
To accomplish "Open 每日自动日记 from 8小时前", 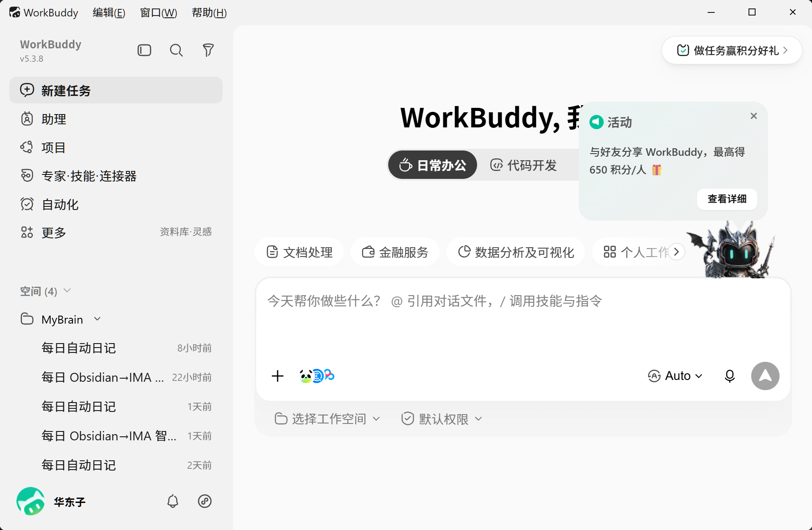I will tap(116, 348).
